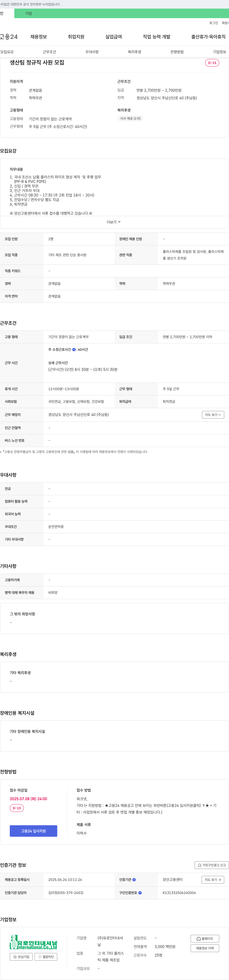Click the 고용24 site logo
This screenshot has width=229, height=980.
pos(9,37)
